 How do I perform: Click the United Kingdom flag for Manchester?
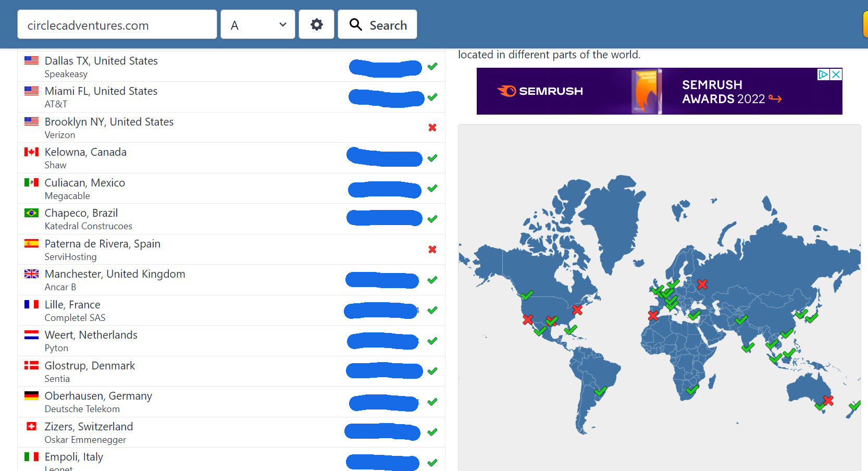[31, 274]
